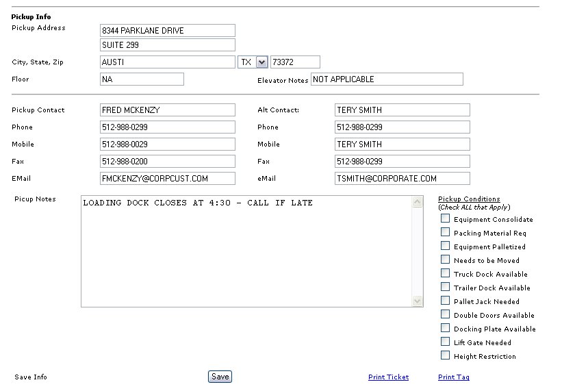588x391 pixels.
Task: Click the Save button
Action: (x=220, y=377)
